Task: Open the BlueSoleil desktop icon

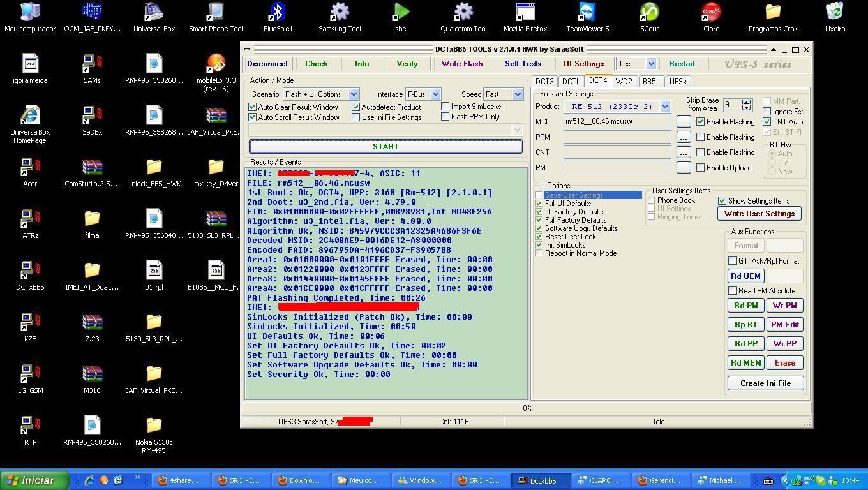Action: pyautogui.click(x=278, y=17)
